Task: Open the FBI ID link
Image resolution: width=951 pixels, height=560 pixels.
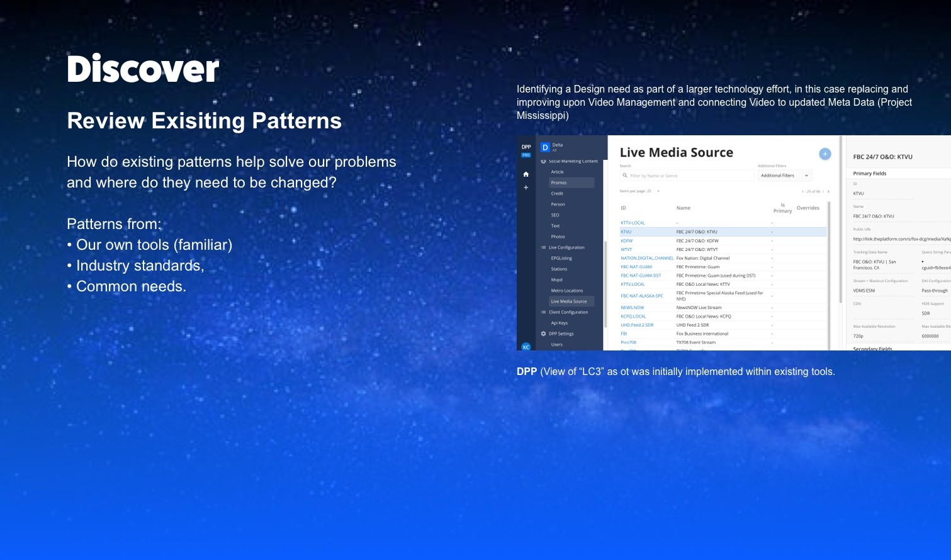Action: tap(624, 333)
